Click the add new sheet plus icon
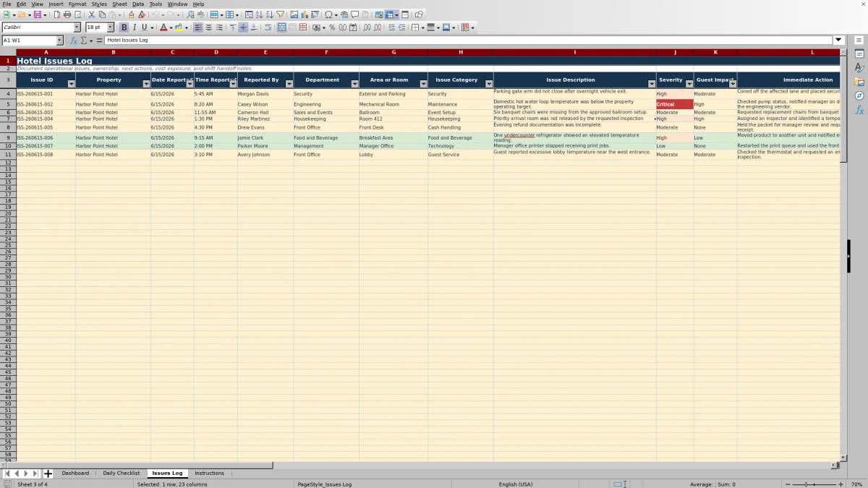 (x=48, y=474)
